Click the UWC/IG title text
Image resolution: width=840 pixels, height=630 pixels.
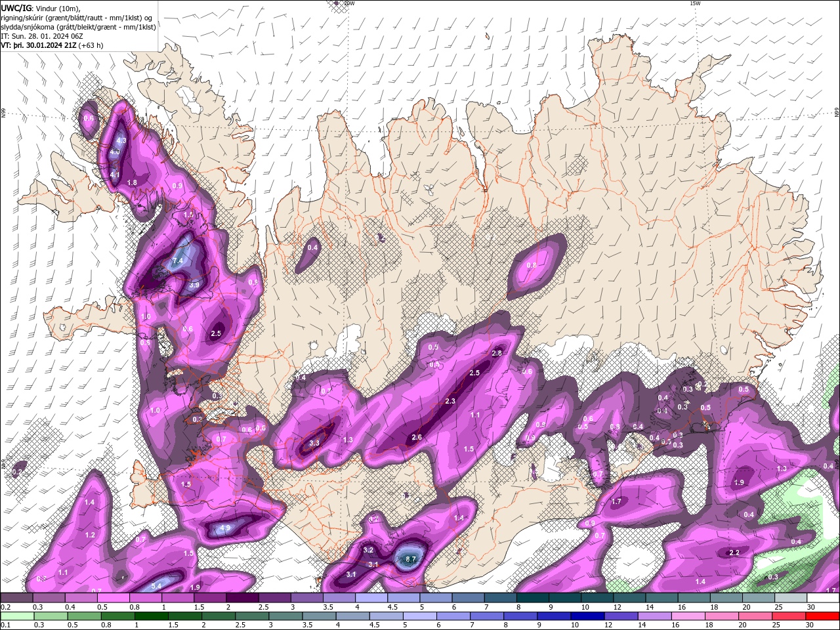click(x=17, y=7)
